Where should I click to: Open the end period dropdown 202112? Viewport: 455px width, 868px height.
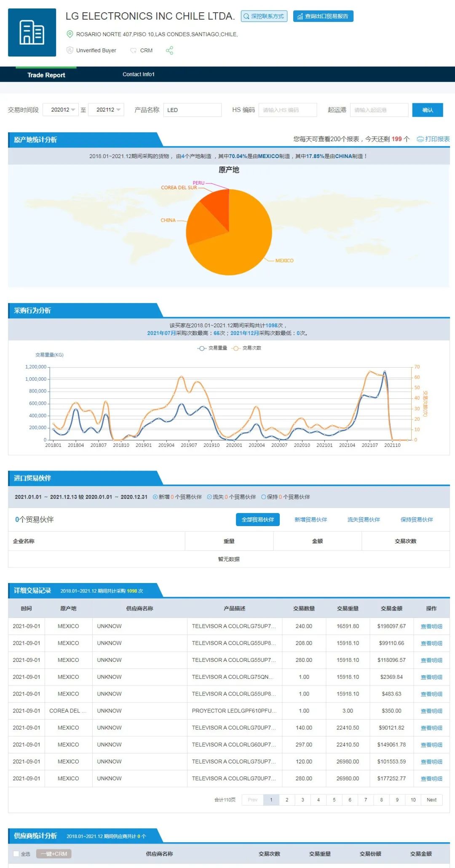tap(106, 110)
